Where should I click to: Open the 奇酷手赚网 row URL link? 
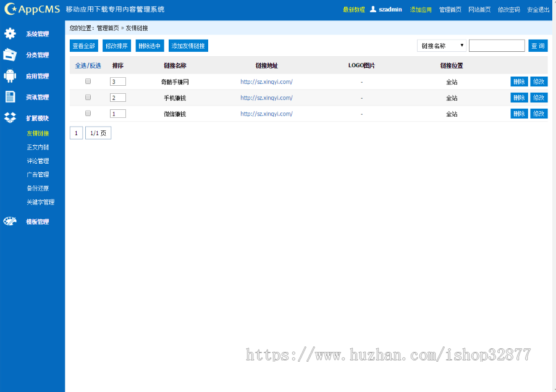[266, 82]
